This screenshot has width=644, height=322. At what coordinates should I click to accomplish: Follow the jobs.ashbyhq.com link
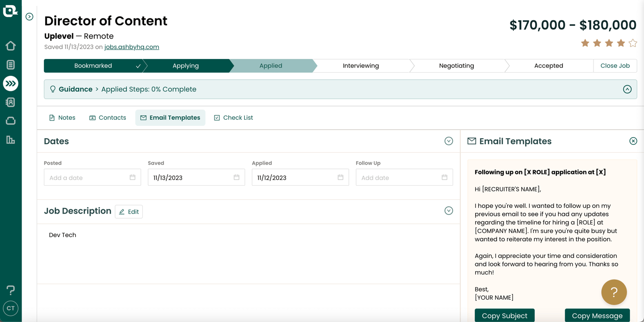[132, 47]
